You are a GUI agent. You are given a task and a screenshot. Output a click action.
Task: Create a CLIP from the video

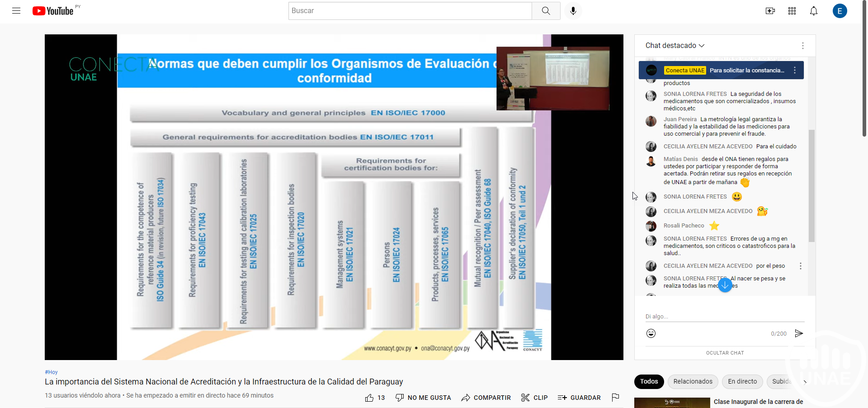tap(534, 398)
